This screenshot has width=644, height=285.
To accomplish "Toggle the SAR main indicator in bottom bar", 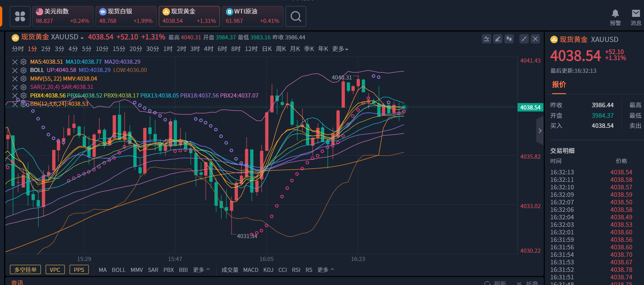I will [153, 270].
